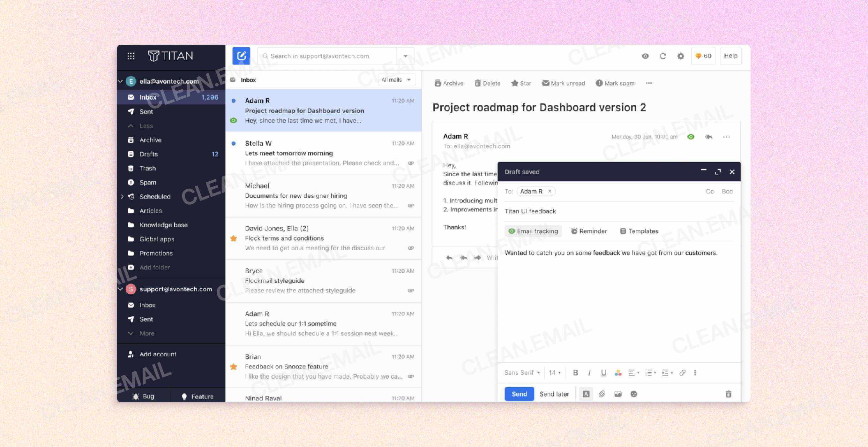Click the Send later button
The width and height of the screenshot is (868, 447).
[554, 394]
